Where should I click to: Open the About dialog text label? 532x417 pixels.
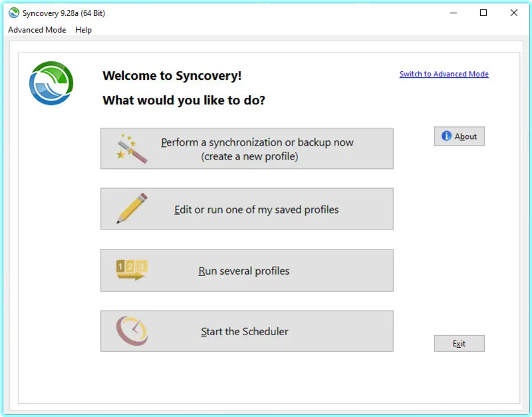click(x=465, y=136)
